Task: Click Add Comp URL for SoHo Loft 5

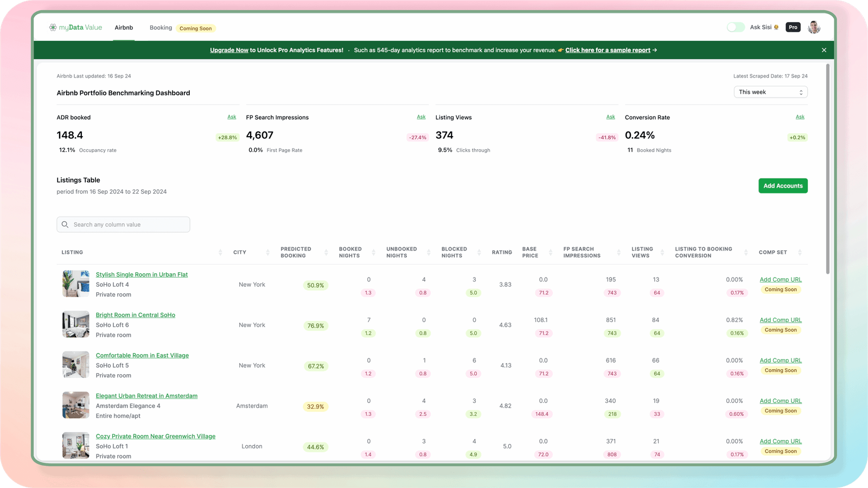Action: (x=781, y=361)
